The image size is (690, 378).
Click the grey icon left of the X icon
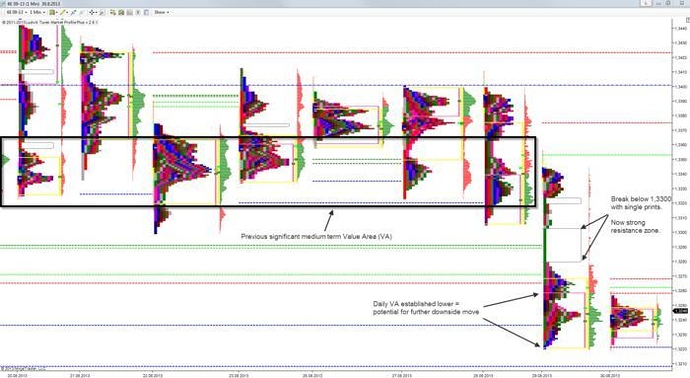tap(129, 12)
